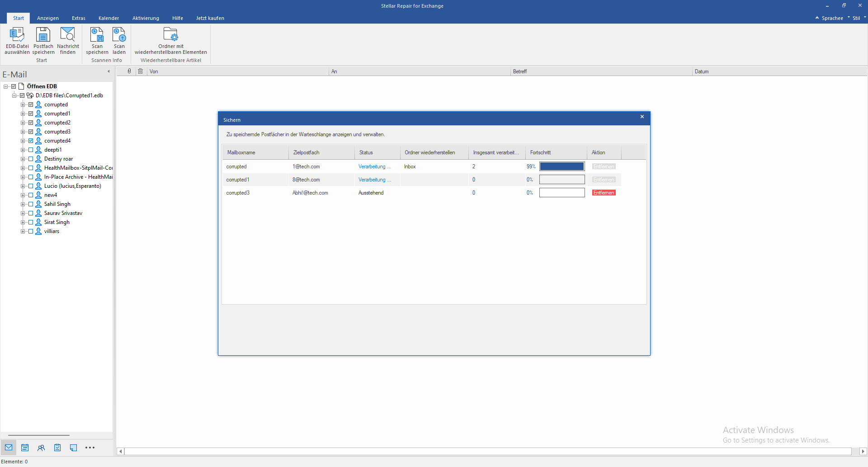868x467 pixels.
Task: Open the Start ribbon tab
Action: (x=19, y=18)
